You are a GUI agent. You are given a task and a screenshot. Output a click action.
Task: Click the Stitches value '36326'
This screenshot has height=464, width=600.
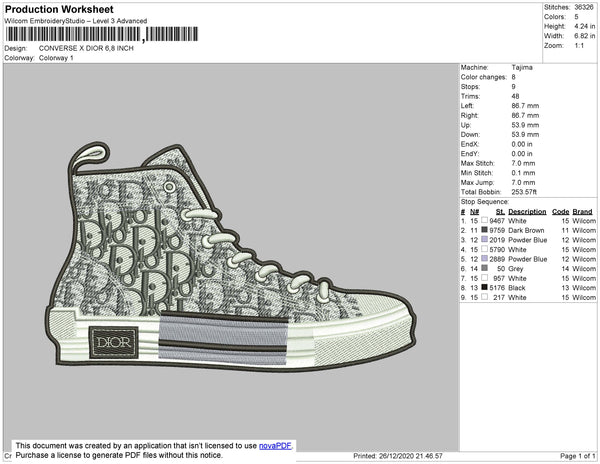584,7
